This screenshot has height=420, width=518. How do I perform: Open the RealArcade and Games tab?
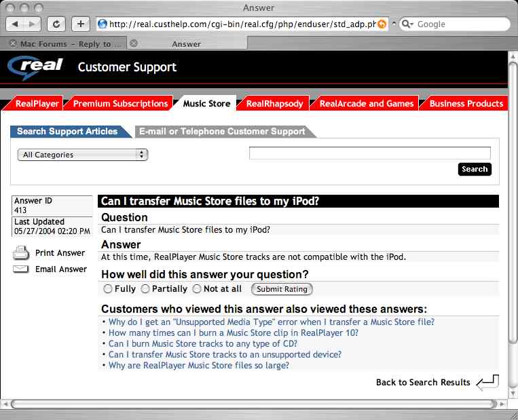point(367,104)
